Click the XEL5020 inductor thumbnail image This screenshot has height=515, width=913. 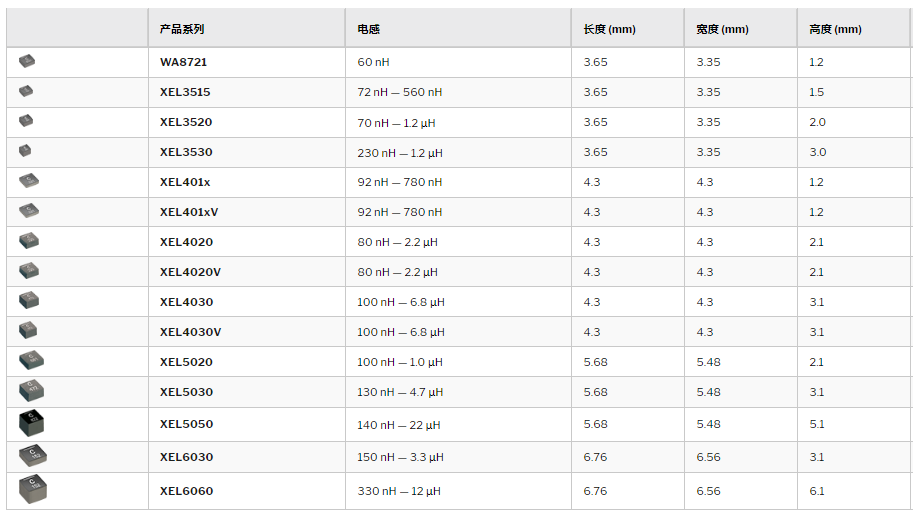click(31, 360)
